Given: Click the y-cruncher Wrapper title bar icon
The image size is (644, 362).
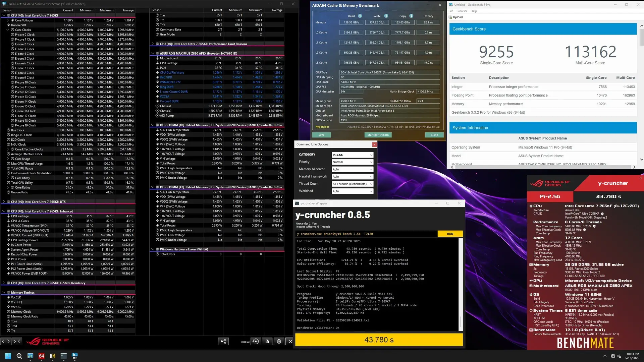Looking at the screenshot, I should pos(297,203).
